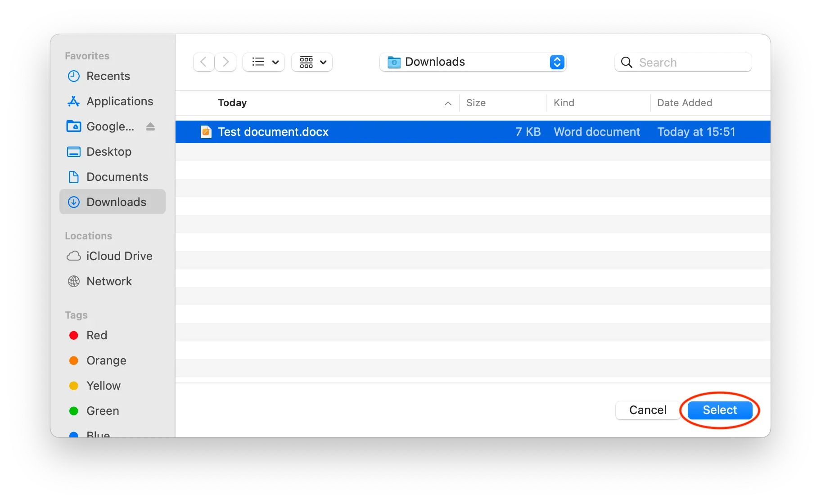The width and height of the screenshot is (821, 504).
Task: Open Network under Locations
Action: (109, 281)
